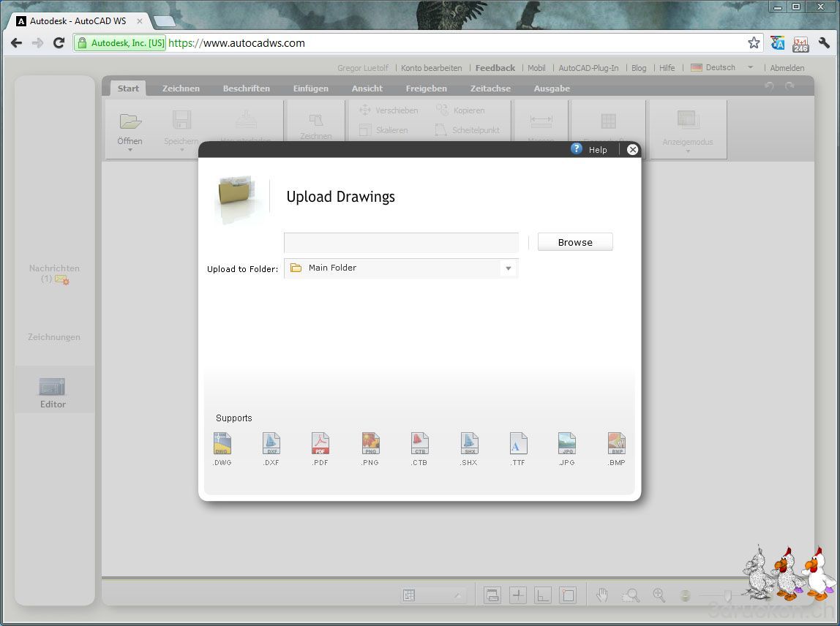The width and height of the screenshot is (840, 626).
Task: Open the layout selector in status bar
Action: (x=433, y=595)
